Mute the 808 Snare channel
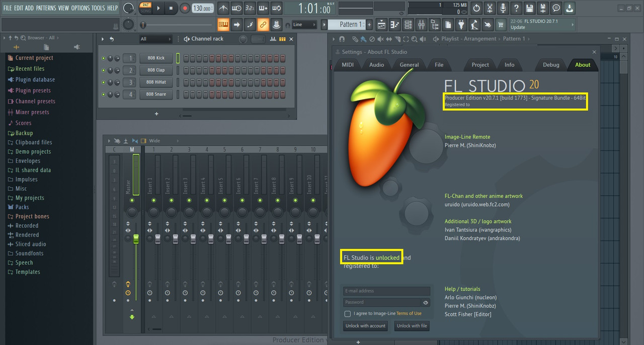Viewport: 644px width, 345px height. [x=104, y=95]
